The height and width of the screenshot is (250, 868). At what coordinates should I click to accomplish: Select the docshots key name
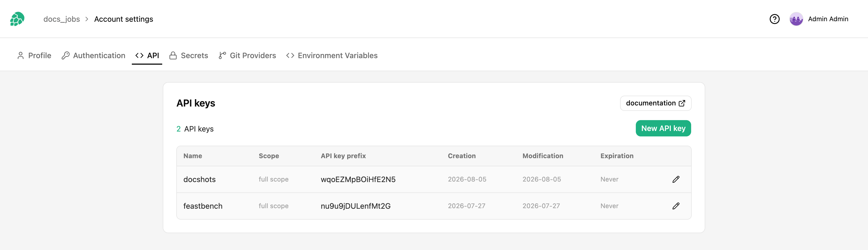pyautogui.click(x=199, y=179)
